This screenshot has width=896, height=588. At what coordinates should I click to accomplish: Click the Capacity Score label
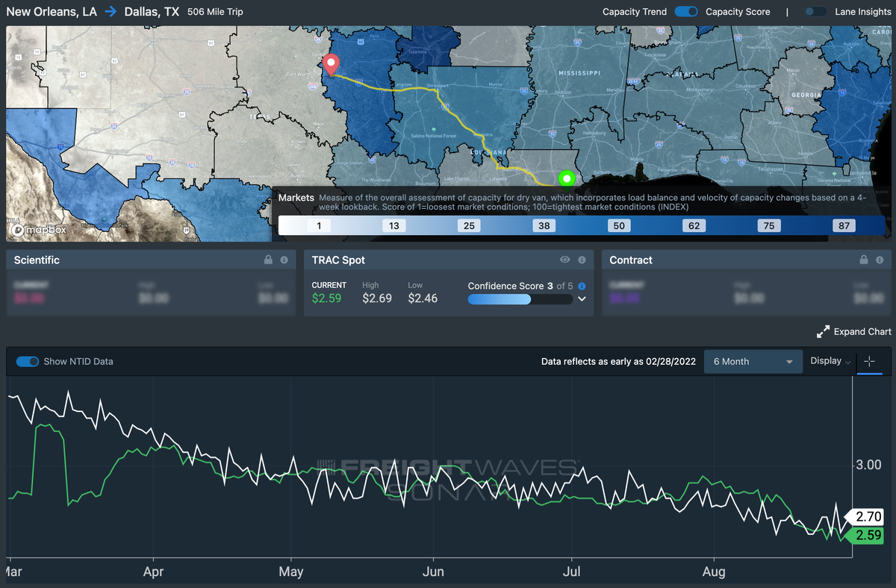coord(738,12)
